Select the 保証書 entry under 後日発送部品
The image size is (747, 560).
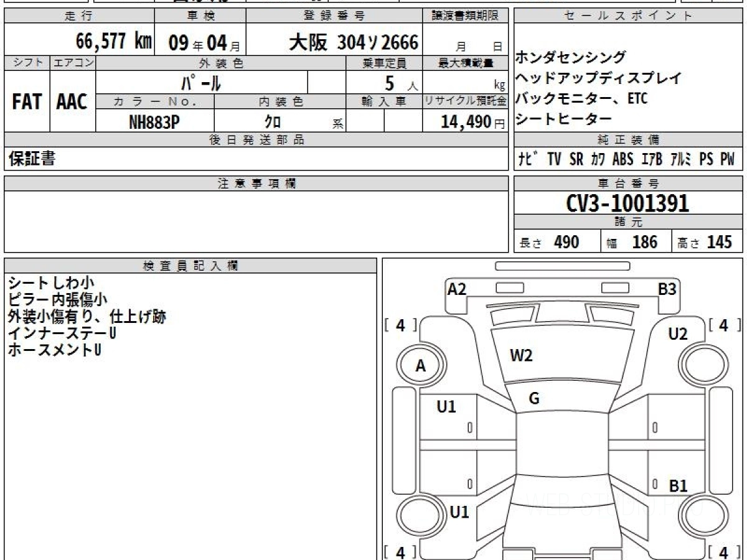(32, 159)
